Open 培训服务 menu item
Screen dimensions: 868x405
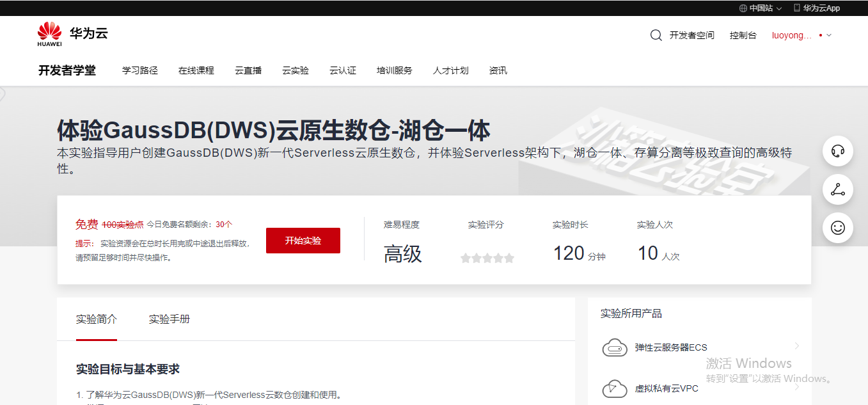(x=395, y=70)
